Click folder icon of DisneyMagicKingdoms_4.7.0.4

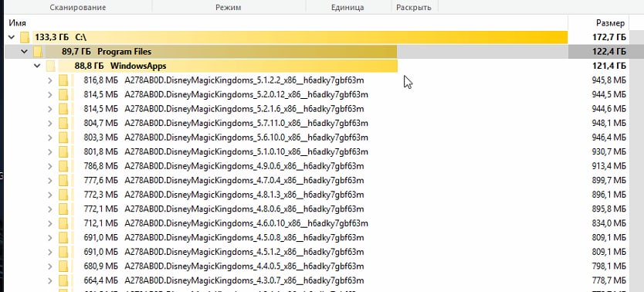[63, 181]
